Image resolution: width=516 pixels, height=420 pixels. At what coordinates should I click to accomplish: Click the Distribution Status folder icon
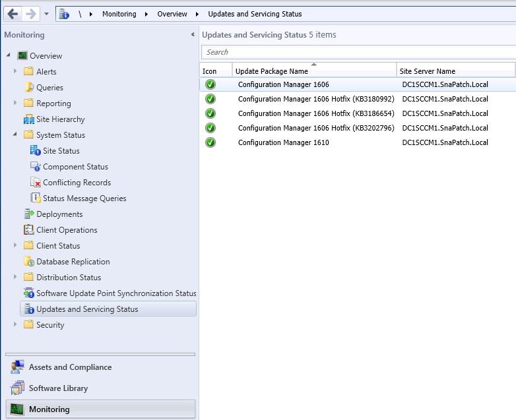coord(28,277)
